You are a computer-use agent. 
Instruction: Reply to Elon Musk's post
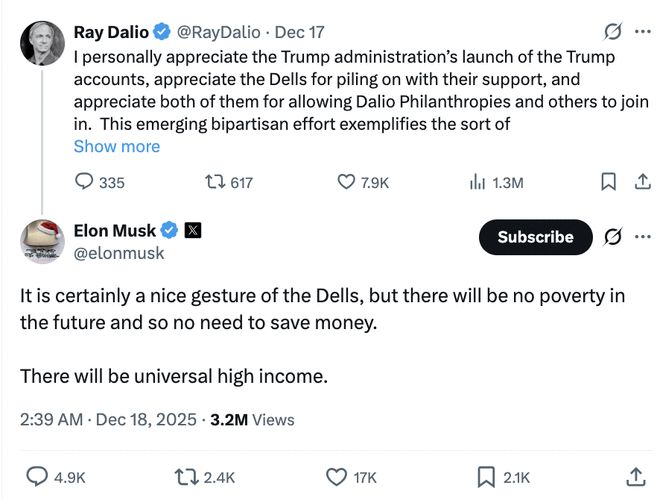(x=38, y=477)
